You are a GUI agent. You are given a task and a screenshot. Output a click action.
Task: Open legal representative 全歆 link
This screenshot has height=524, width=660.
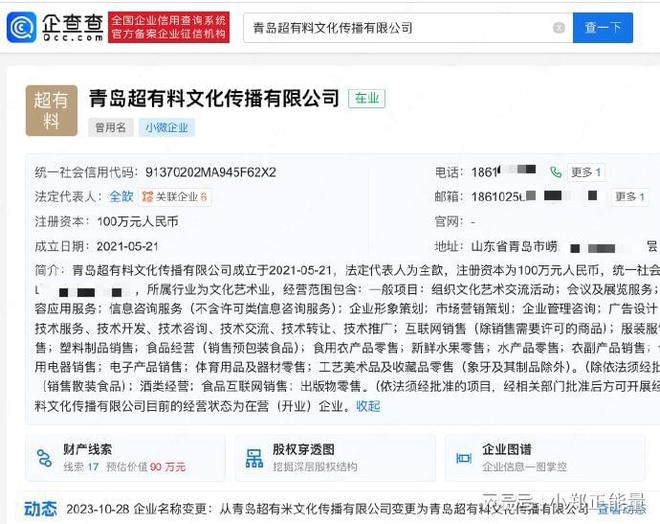coord(121,197)
